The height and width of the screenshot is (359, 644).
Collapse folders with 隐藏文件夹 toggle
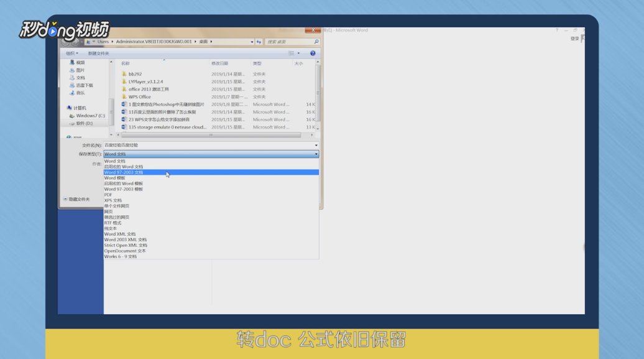point(76,199)
